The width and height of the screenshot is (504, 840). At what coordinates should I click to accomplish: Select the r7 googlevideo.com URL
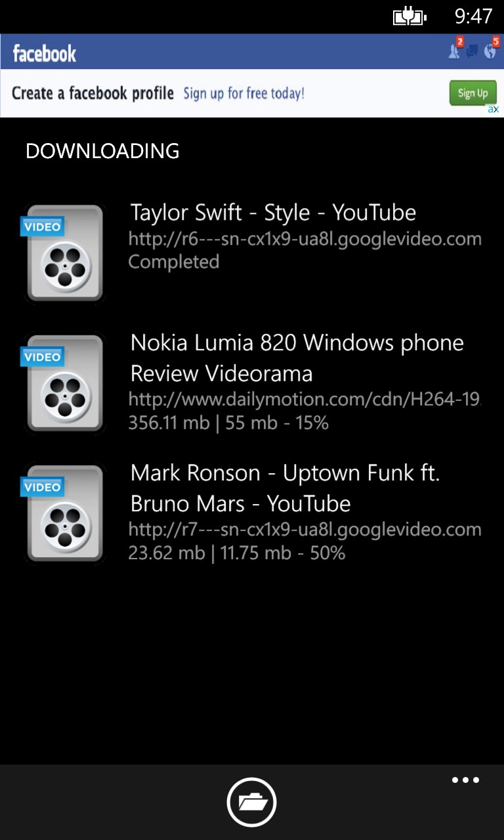304,530
